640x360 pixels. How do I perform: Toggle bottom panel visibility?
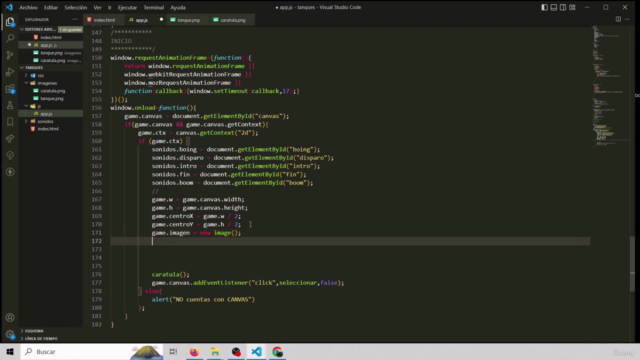(553, 7)
